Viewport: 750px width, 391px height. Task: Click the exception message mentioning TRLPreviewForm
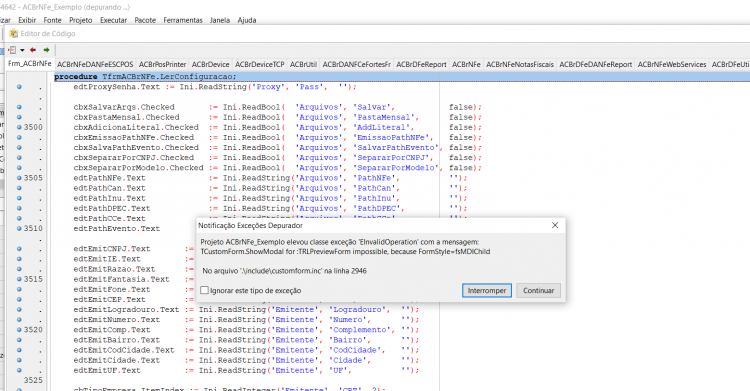click(x=345, y=252)
